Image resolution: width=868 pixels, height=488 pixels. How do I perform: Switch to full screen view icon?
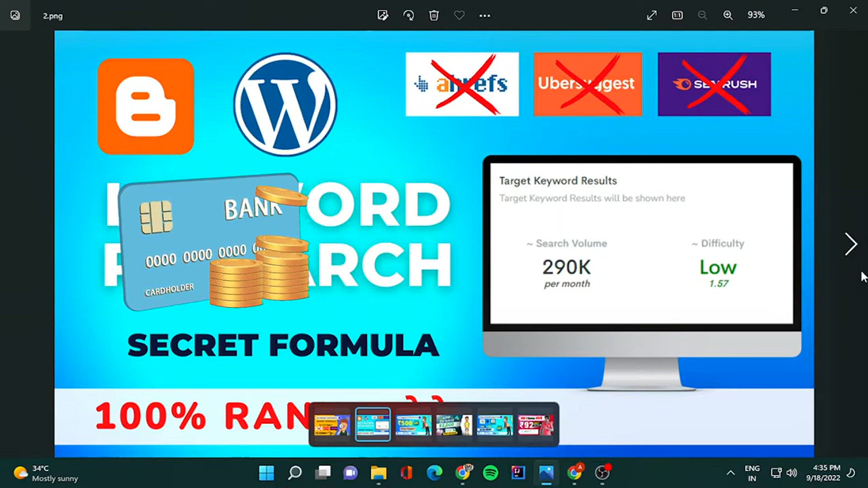click(x=651, y=15)
